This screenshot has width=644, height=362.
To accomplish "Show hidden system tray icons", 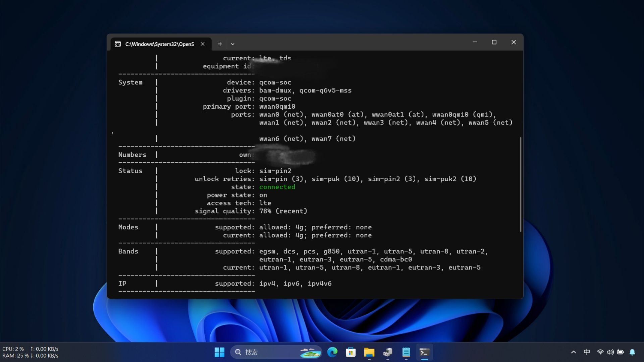I will (574, 352).
